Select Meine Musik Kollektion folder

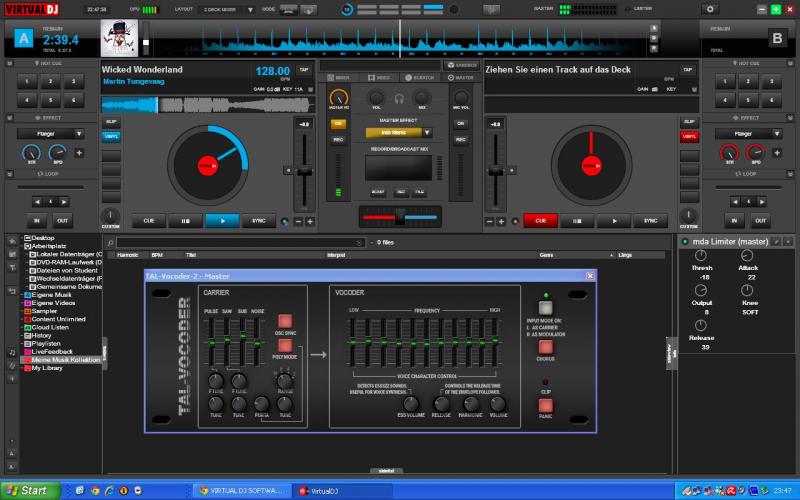(65, 360)
